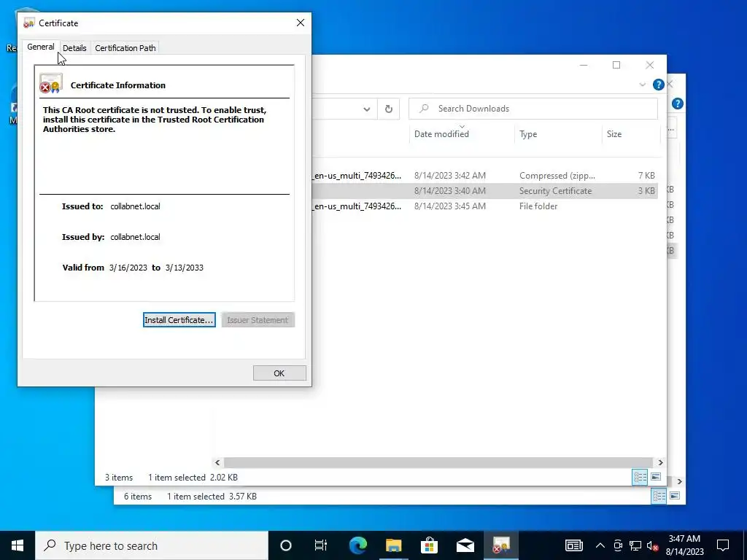The height and width of the screenshot is (560, 747).
Task: Open clock and date flyout
Action: click(x=684, y=545)
